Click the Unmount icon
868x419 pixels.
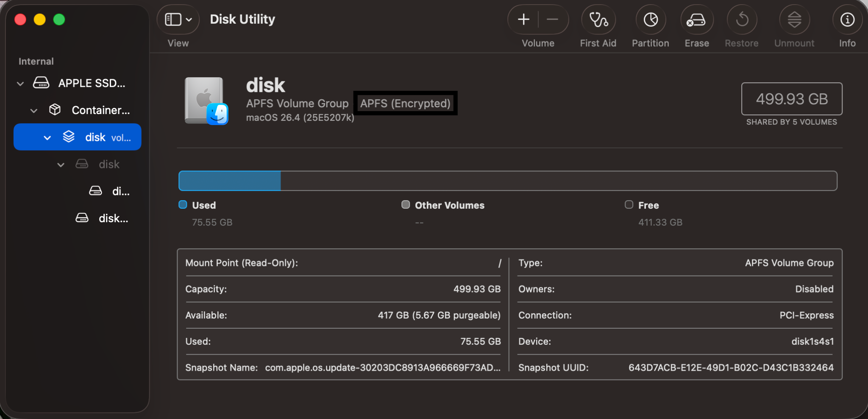[x=794, y=20]
